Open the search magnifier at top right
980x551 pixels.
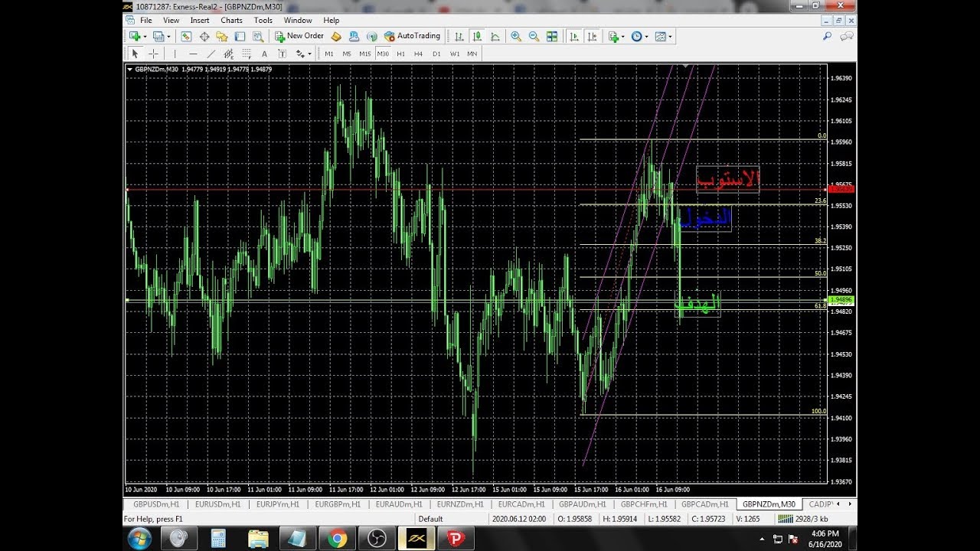(x=827, y=36)
